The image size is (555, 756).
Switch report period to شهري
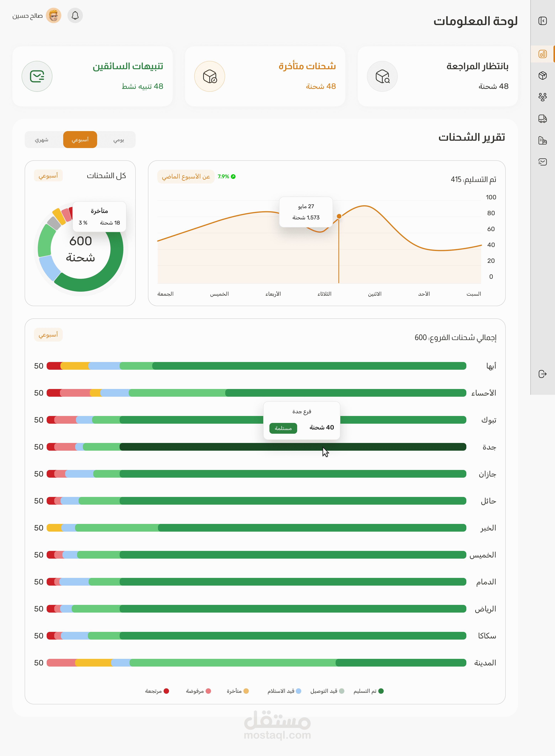[x=42, y=140]
